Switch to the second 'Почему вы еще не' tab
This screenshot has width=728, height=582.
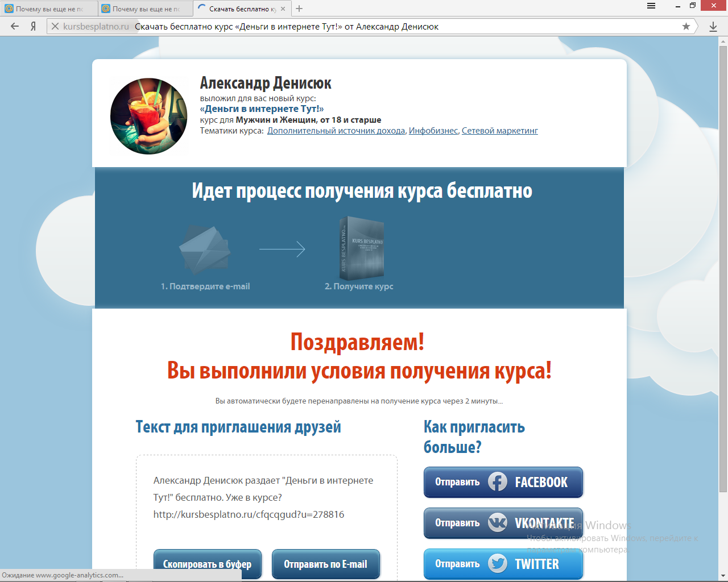click(146, 9)
